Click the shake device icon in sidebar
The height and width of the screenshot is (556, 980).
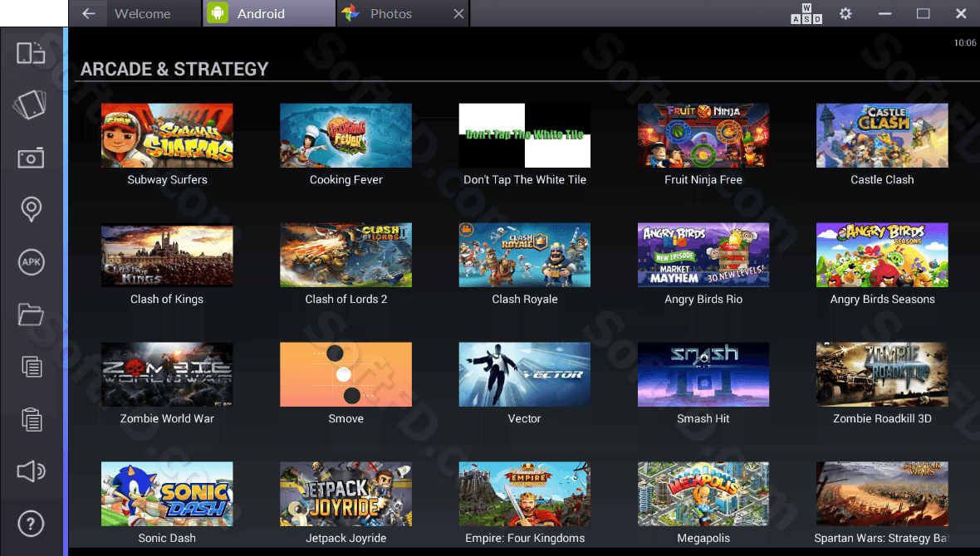click(x=30, y=105)
